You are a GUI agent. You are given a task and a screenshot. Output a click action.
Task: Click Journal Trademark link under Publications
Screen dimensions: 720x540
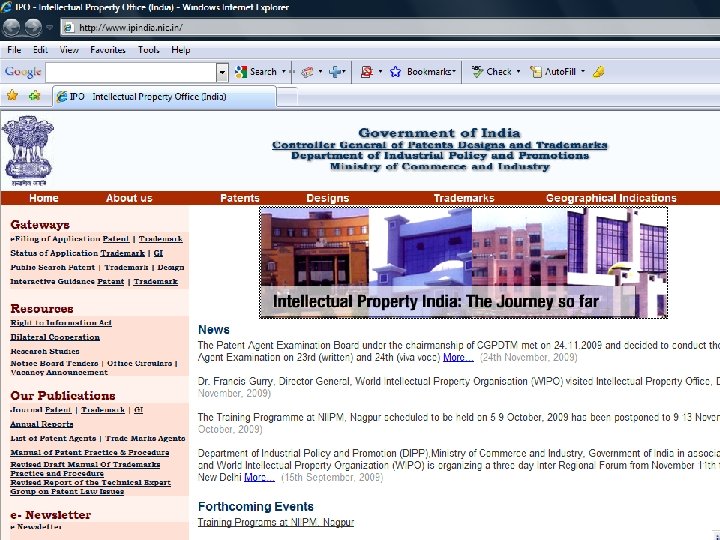[103, 410]
